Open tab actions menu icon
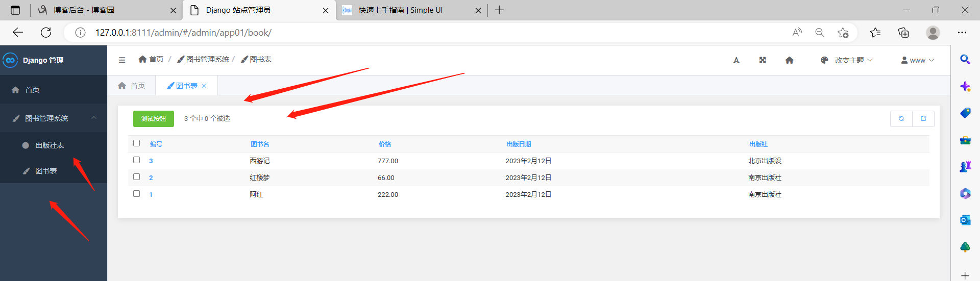980x281 pixels. pos(15,10)
